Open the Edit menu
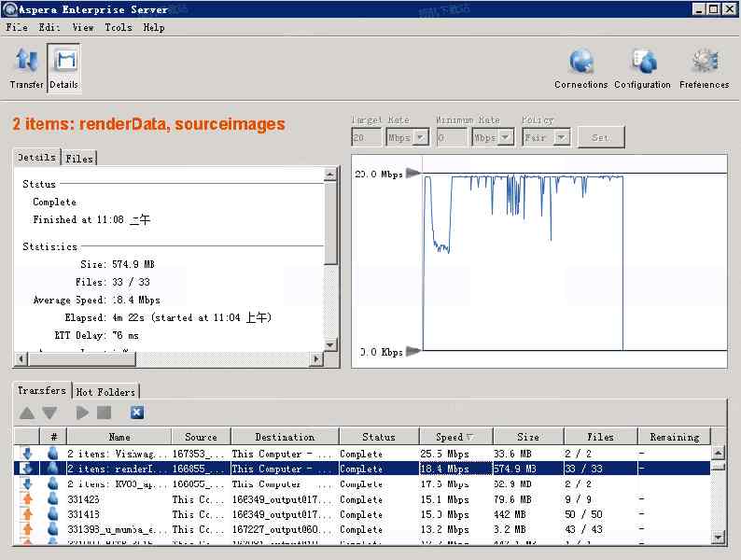The height and width of the screenshot is (560, 741). (x=49, y=27)
